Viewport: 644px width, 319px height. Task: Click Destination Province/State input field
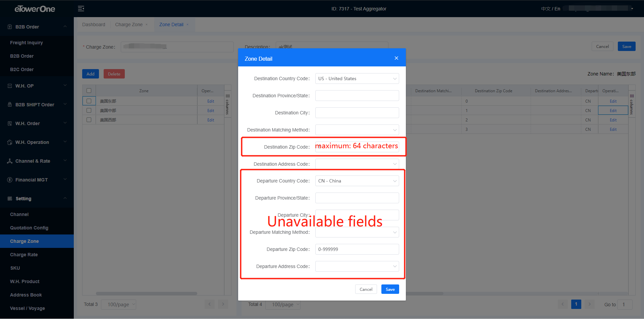(x=357, y=96)
